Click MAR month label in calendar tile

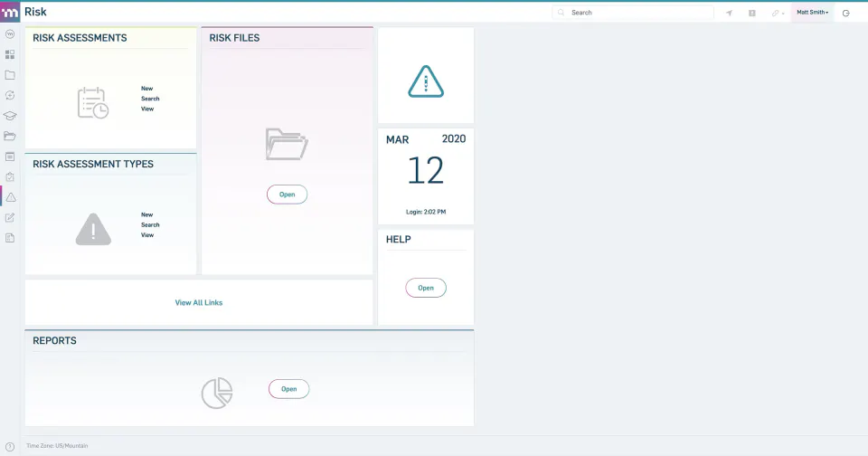pos(398,139)
